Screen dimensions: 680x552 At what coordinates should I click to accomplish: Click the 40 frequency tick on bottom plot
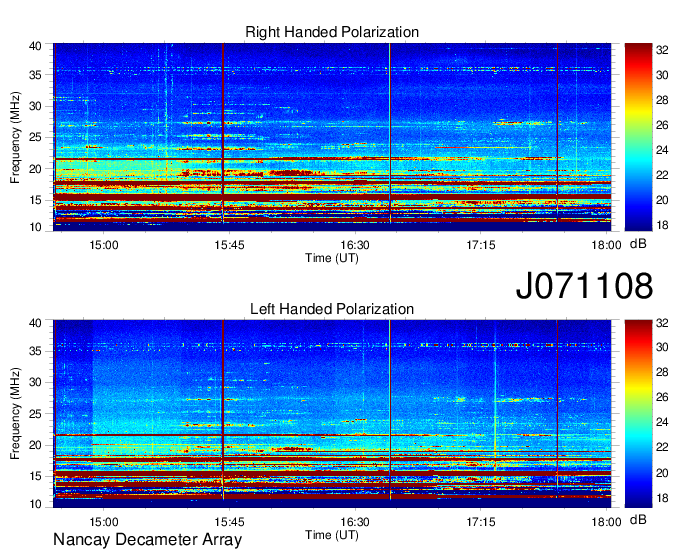click(35, 323)
